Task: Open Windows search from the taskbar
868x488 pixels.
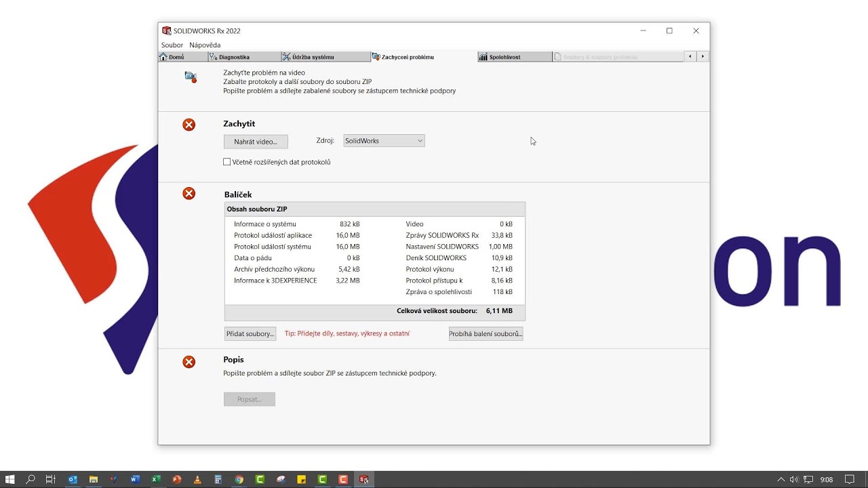Action: pyautogui.click(x=31, y=479)
